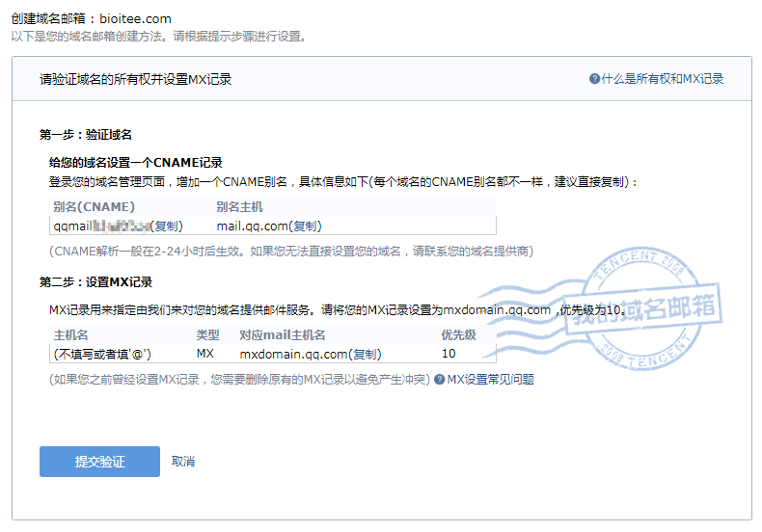Copy the qqmail CNAME alias value
This screenshot has height=532, width=762.
click(x=169, y=226)
